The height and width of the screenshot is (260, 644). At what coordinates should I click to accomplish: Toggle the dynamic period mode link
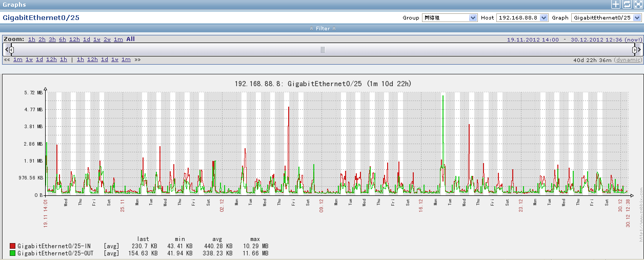(x=628, y=60)
